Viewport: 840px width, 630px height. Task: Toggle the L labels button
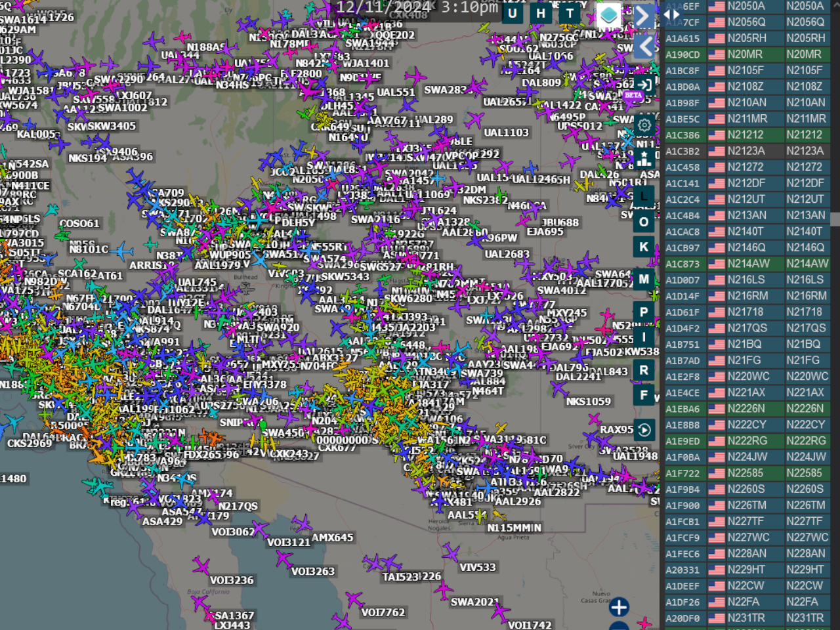pyautogui.click(x=644, y=196)
